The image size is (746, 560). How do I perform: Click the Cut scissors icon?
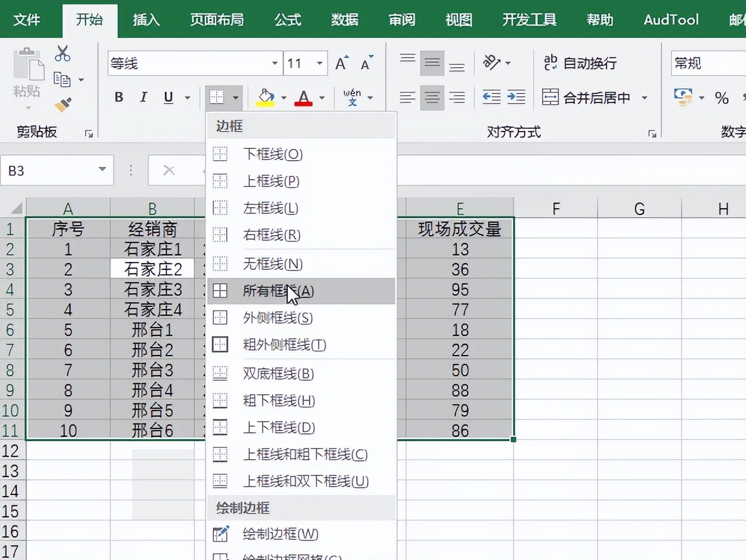coord(63,53)
